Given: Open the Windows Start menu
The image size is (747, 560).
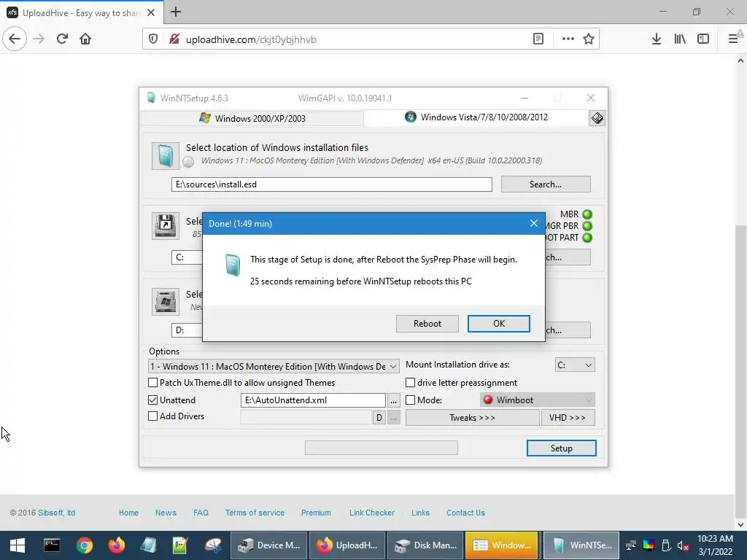Looking at the screenshot, I should tap(18, 545).
